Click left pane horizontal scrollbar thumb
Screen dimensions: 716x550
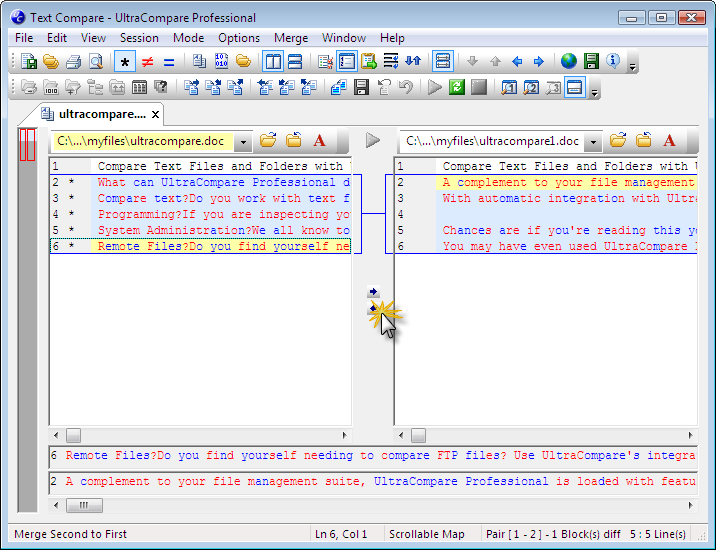click(73, 435)
